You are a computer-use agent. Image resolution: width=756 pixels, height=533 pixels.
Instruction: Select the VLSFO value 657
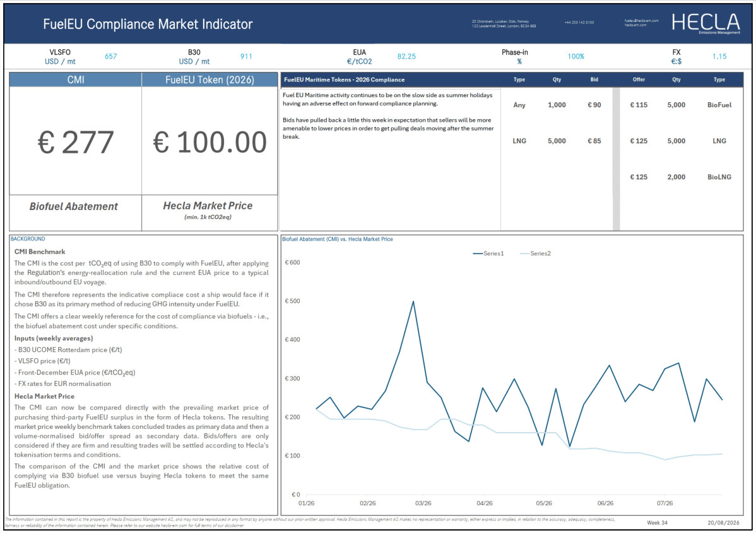click(x=111, y=56)
